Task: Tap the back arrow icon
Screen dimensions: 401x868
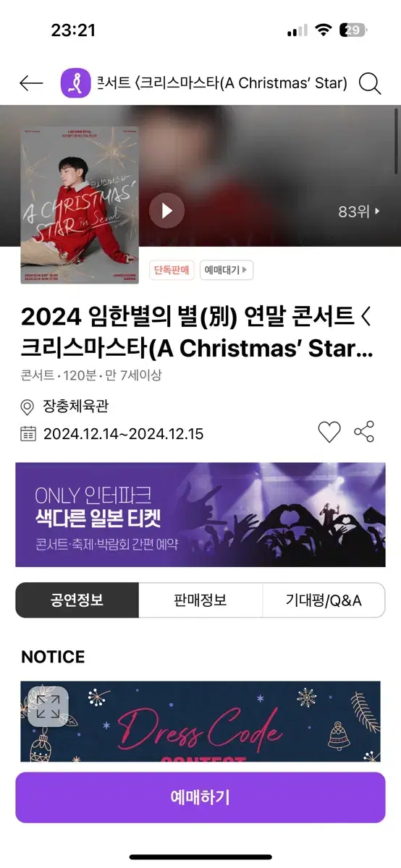Action: coord(31,83)
